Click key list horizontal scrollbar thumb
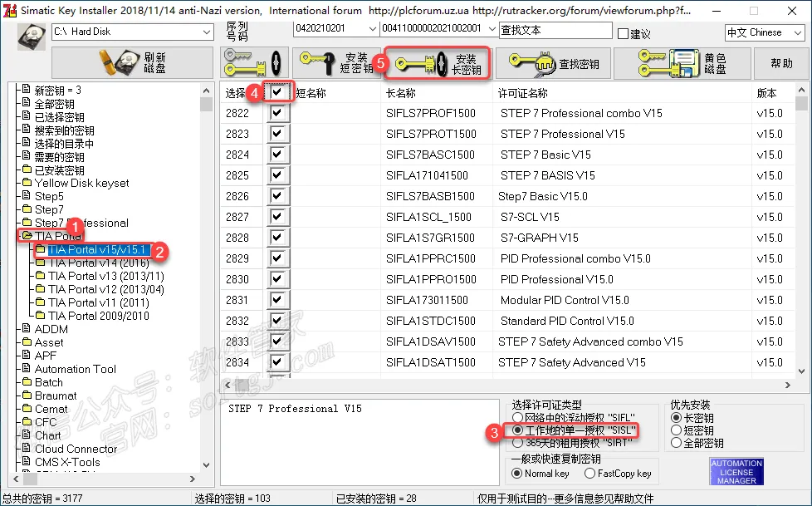 (x=242, y=386)
